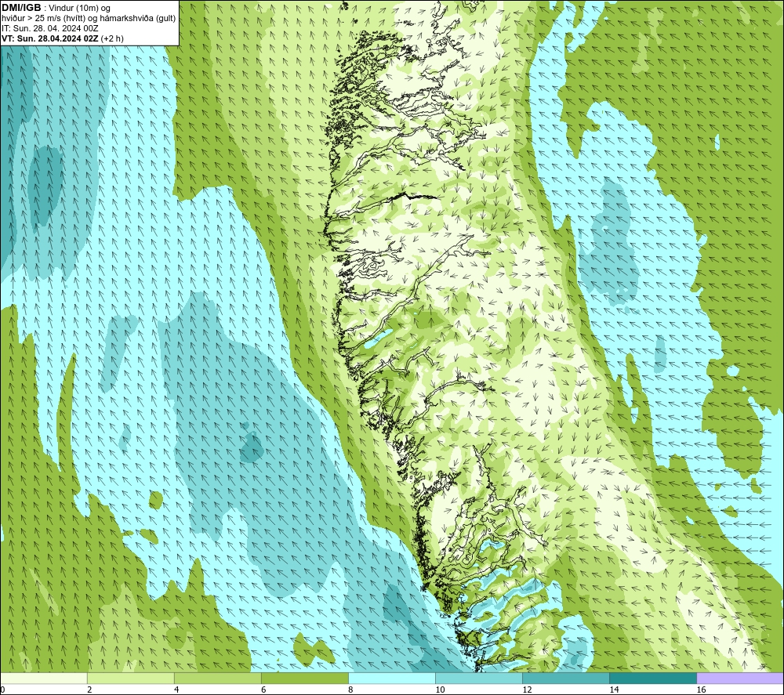Click the purple above-16 m/s legend swatch
Viewport: 784px width, 695px height.
point(740,678)
